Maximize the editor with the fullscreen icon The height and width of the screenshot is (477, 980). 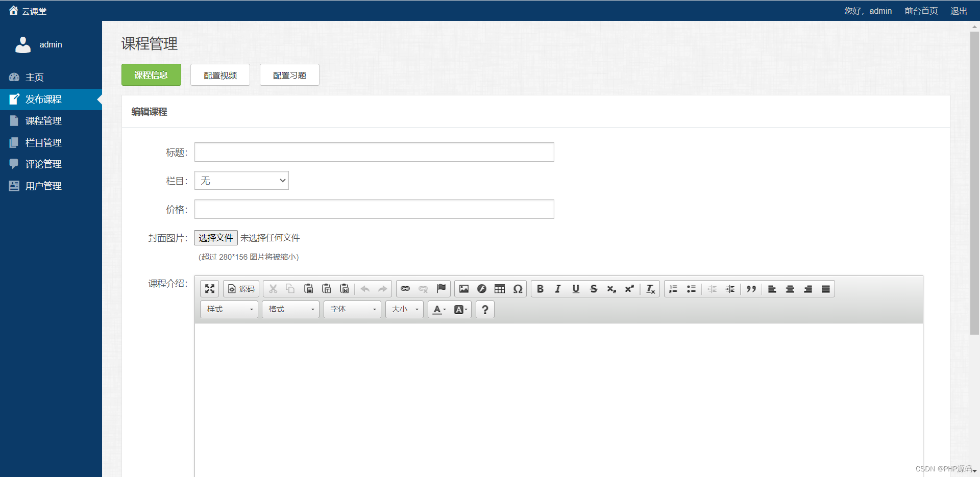tap(210, 289)
